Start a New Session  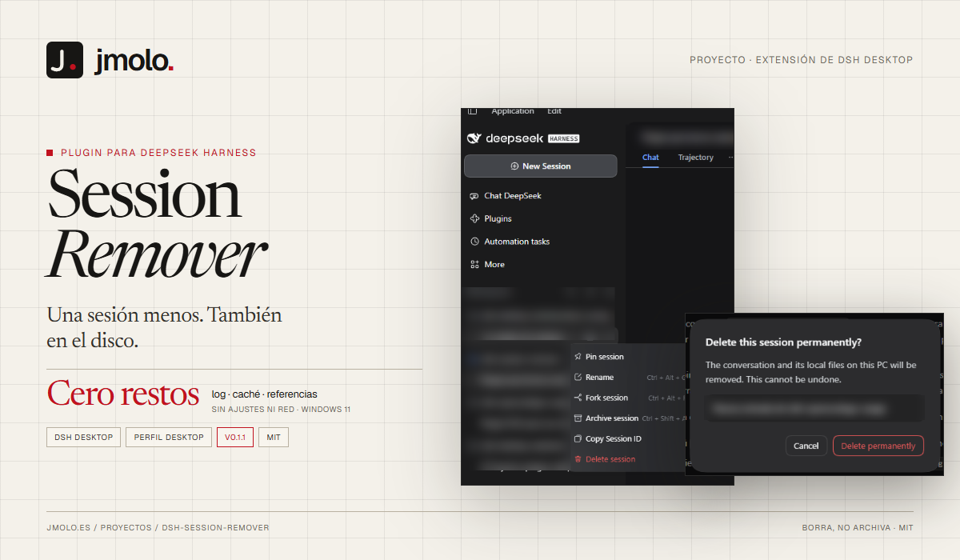[x=541, y=166]
